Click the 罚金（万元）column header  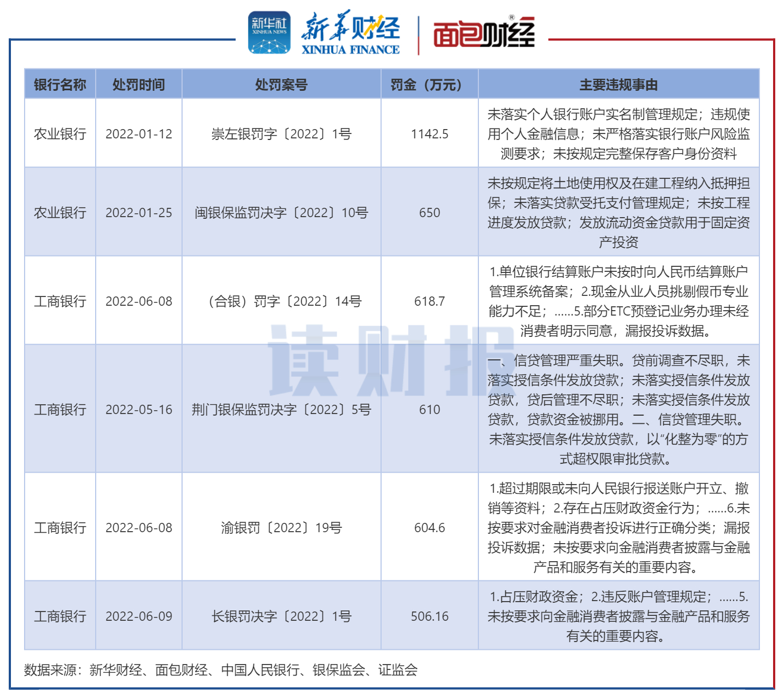[429, 85]
